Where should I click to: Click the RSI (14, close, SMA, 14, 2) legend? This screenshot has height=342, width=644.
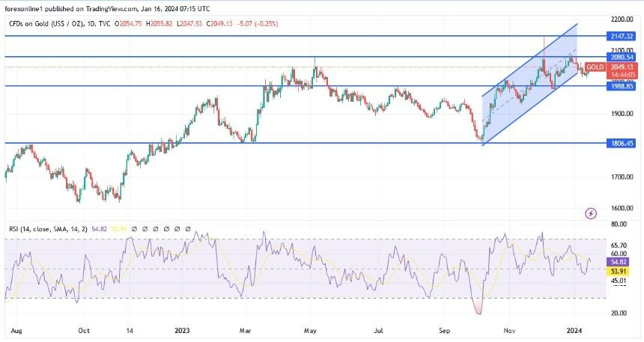click(48, 229)
